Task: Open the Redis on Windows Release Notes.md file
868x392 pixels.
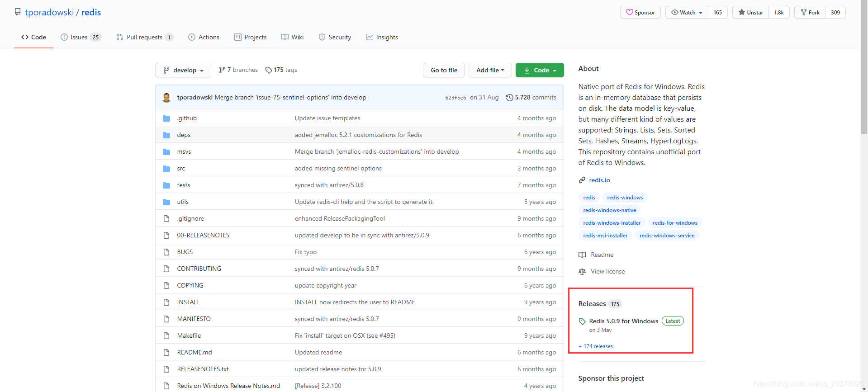Action: click(x=228, y=386)
